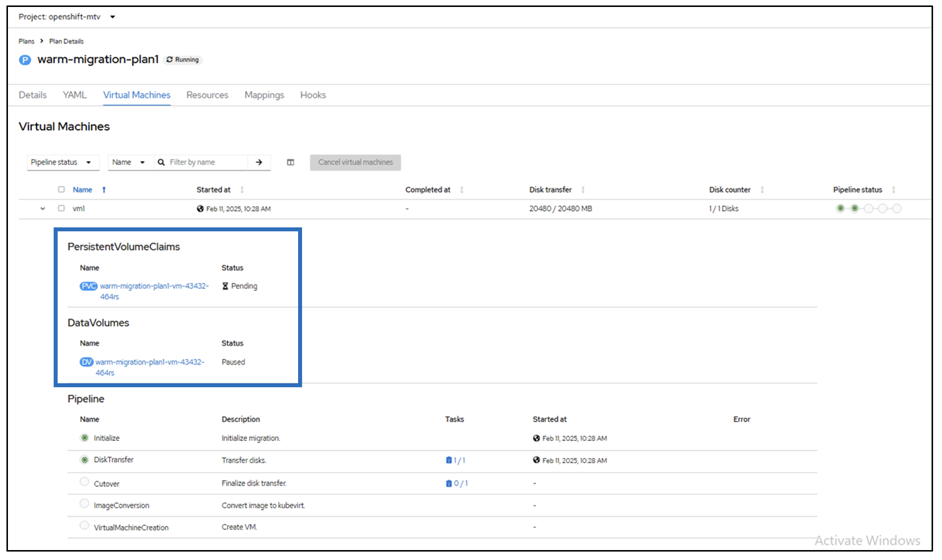The height and width of the screenshot is (560, 942).
Task: Open the Pipeline status filter dropdown
Action: click(62, 162)
